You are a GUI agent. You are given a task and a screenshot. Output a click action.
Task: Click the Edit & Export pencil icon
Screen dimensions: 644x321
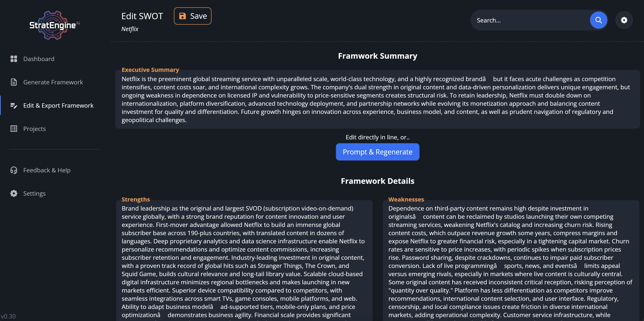coord(14,105)
